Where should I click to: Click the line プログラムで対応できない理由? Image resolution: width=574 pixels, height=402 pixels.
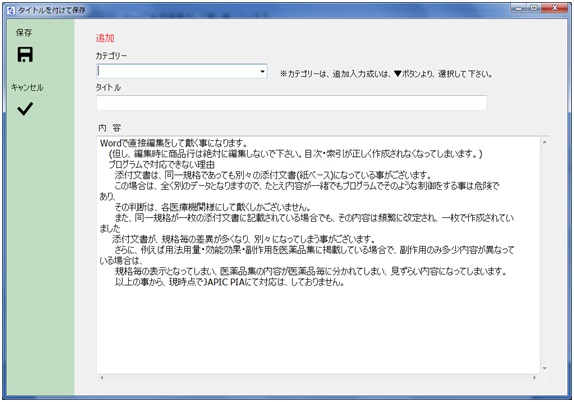click(x=161, y=164)
